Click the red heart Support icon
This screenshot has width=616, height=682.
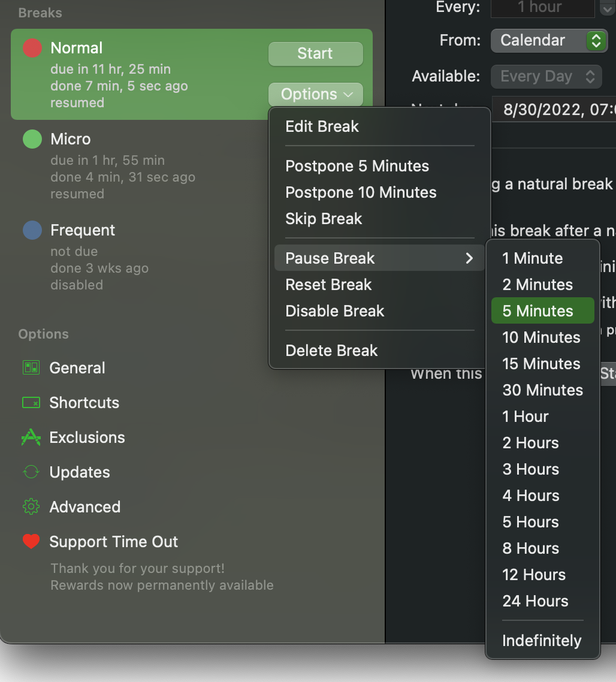click(31, 541)
